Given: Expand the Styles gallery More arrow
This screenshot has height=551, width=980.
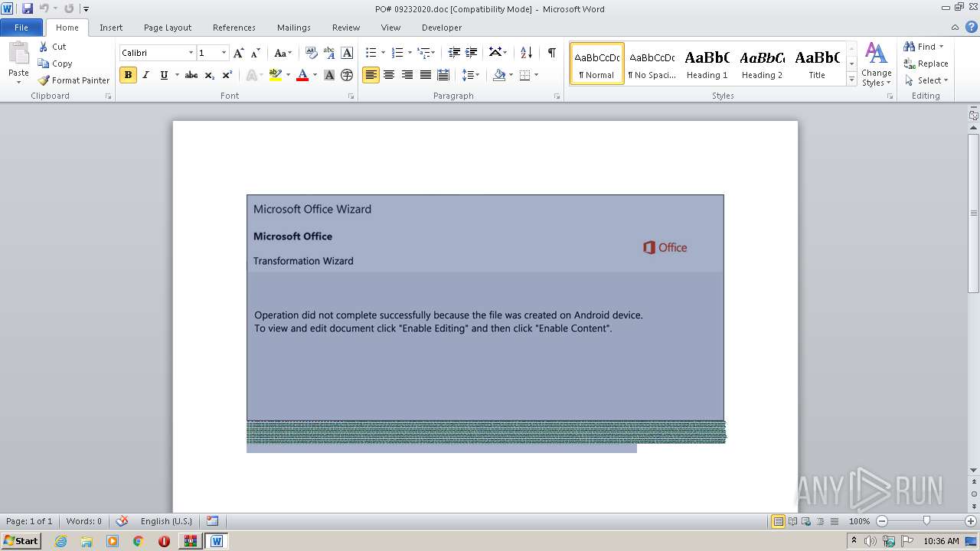Looking at the screenshot, I should 852,79.
